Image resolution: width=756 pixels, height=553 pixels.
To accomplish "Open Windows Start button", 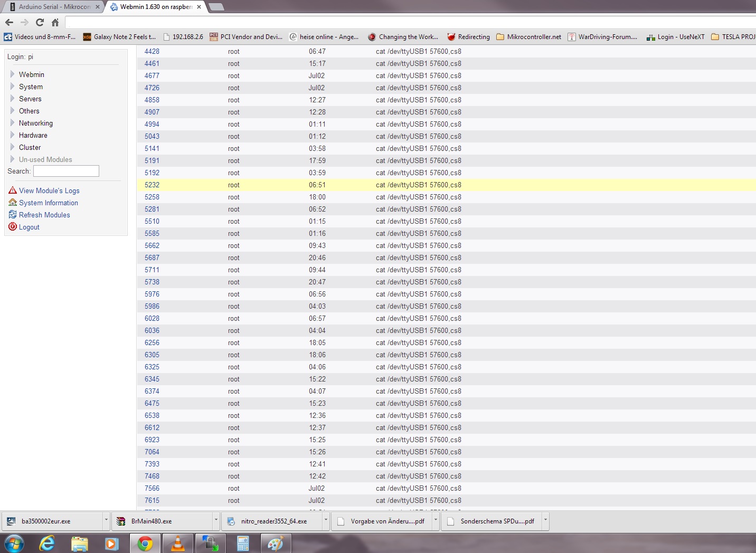I will [14, 544].
